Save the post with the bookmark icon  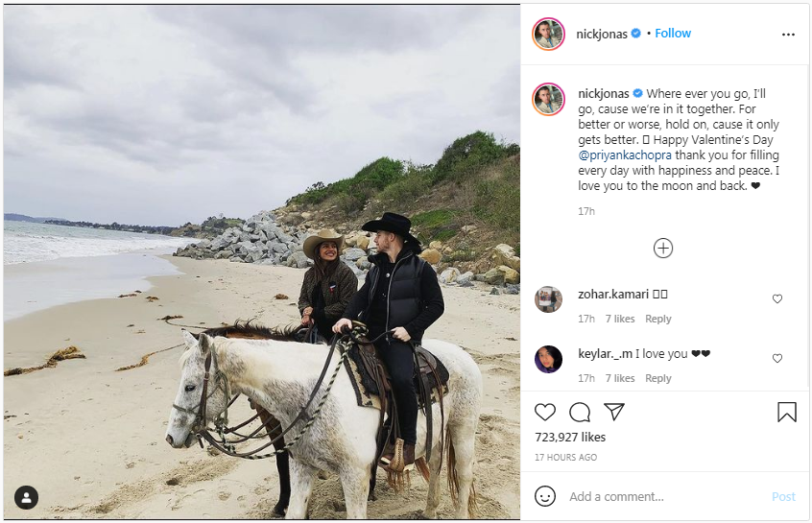787,413
